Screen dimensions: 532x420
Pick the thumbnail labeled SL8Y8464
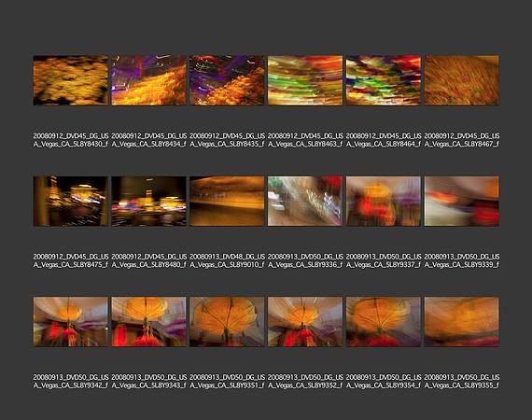pyautogui.click(x=384, y=80)
